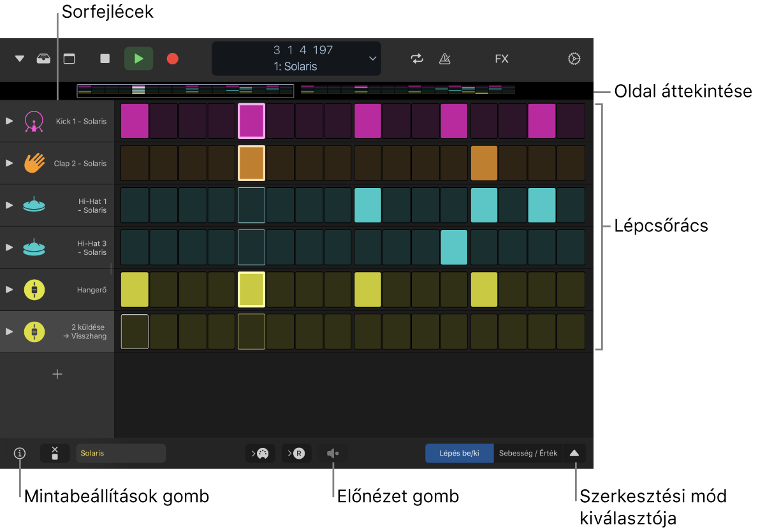Select the 'Sebesség / Érték' edit mode
758x532 pixels.
coord(528,453)
